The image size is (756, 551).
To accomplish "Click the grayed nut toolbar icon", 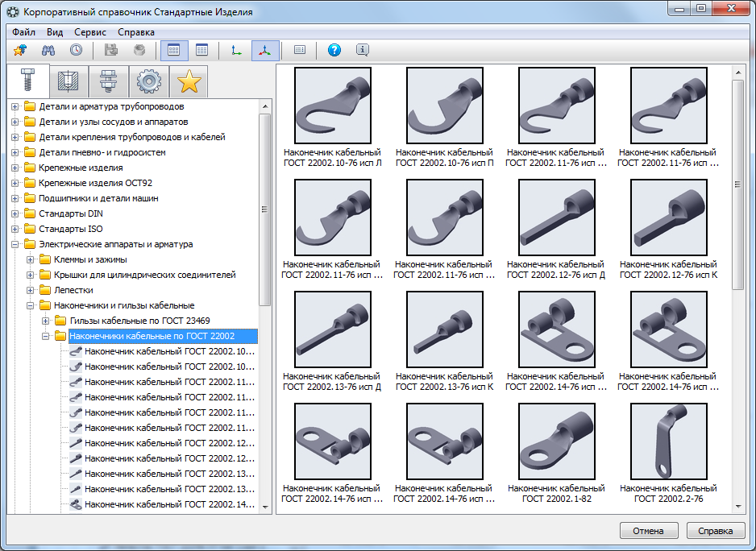I will 139,50.
